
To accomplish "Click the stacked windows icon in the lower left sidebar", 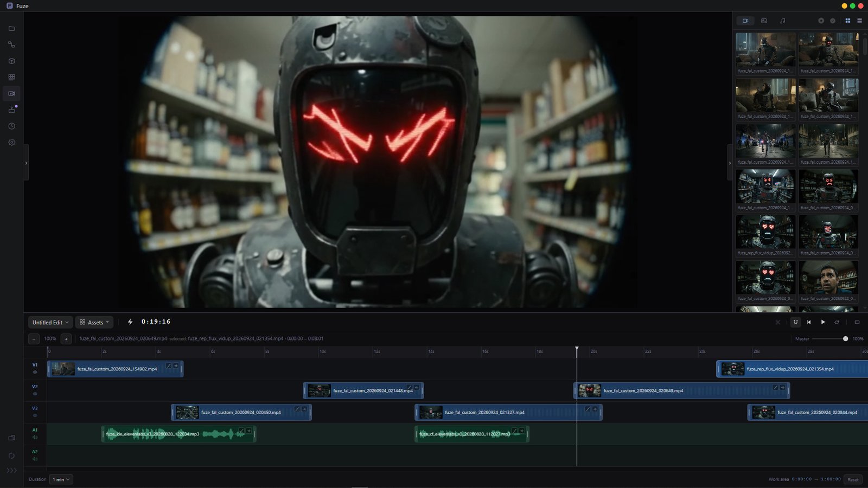I will tap(11, 438).
